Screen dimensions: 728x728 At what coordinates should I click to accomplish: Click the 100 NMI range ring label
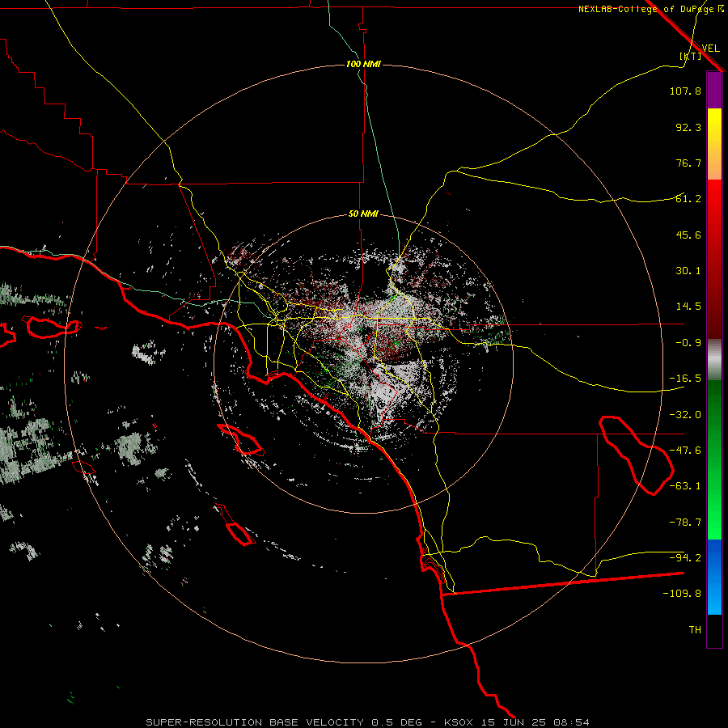click(x=363, y=64)
